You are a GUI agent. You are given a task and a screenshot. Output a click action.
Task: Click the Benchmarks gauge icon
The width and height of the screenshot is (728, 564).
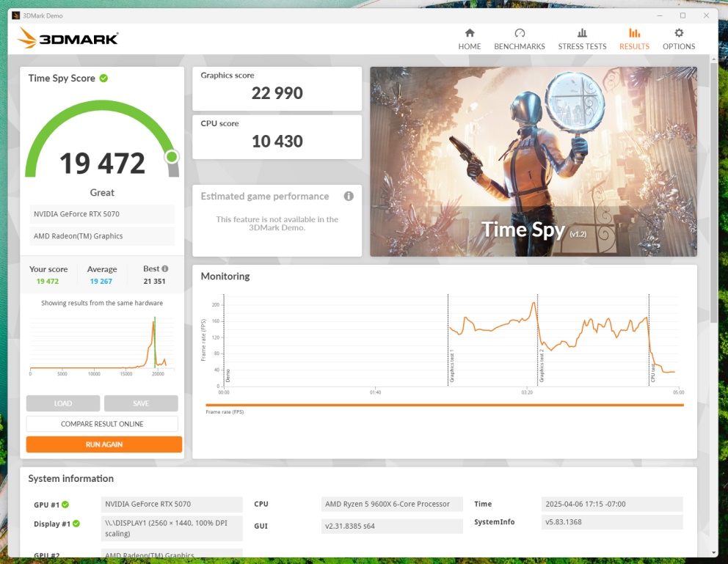pyautogui.click(x=520, y=33)
